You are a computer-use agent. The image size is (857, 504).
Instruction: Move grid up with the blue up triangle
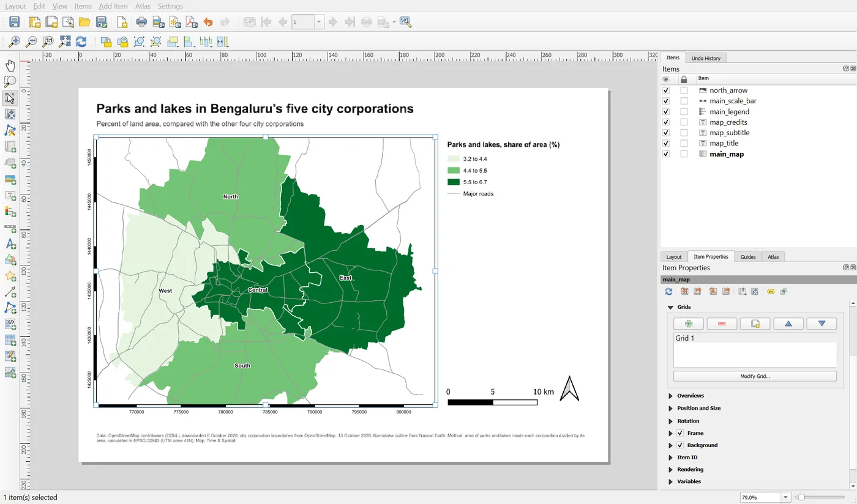[x=788, y=324]
